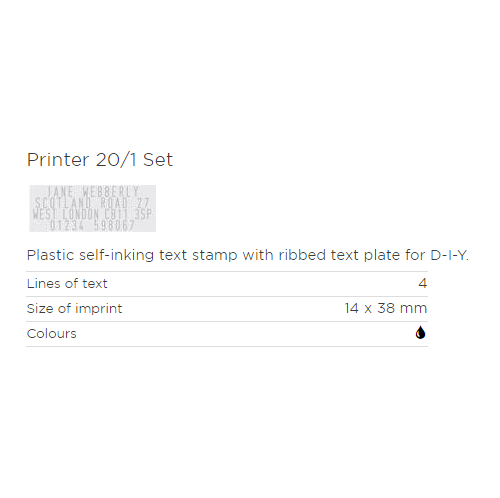The height and width of the screenshot is (498, 500).
Task: Click the word Printer in the heading
Action: pos(58,159)
